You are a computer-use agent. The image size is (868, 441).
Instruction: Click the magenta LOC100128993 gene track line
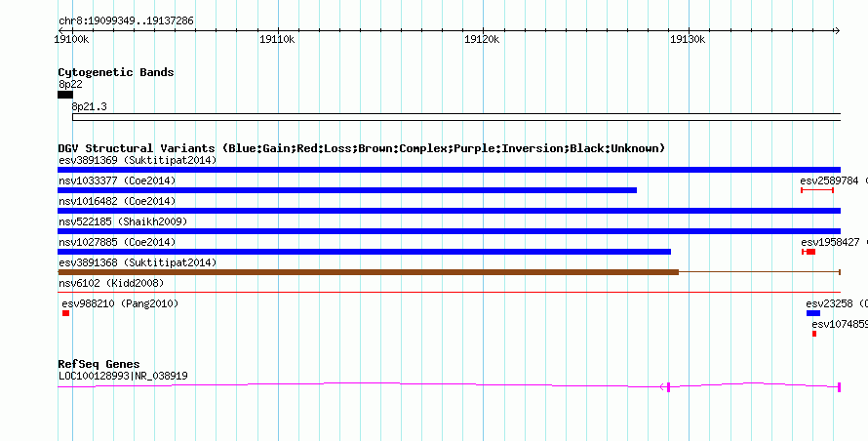(449, 384)
